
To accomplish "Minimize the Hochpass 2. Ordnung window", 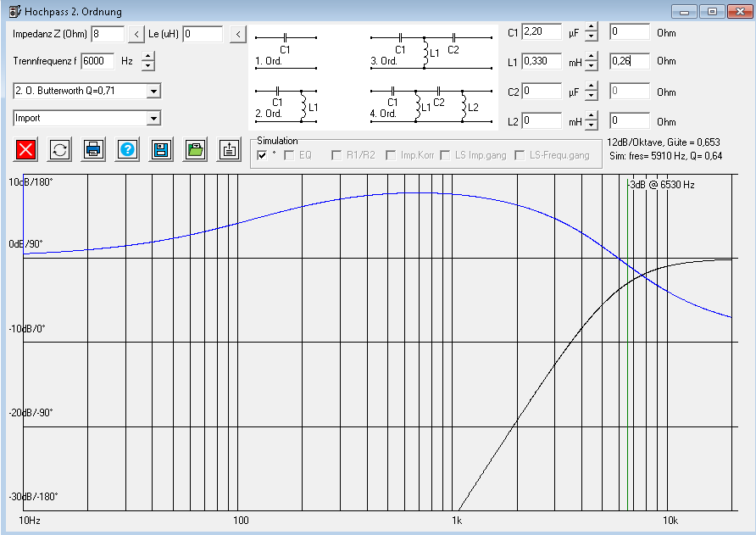I will click(684, 11).
